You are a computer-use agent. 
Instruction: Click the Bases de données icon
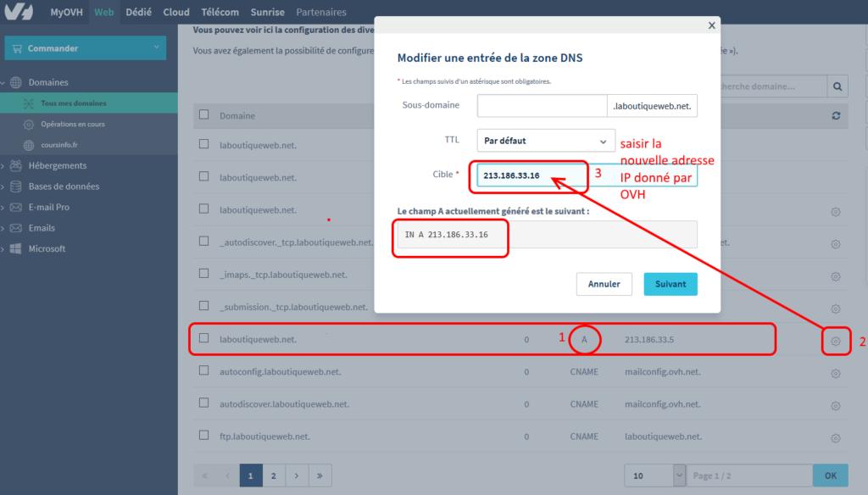pos(15,186)
